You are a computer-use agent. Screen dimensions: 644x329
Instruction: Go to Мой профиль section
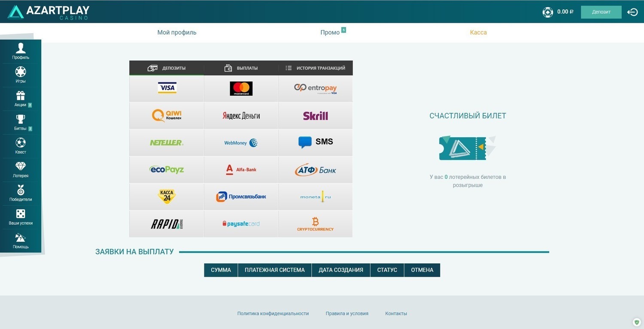tap(177, 32)
